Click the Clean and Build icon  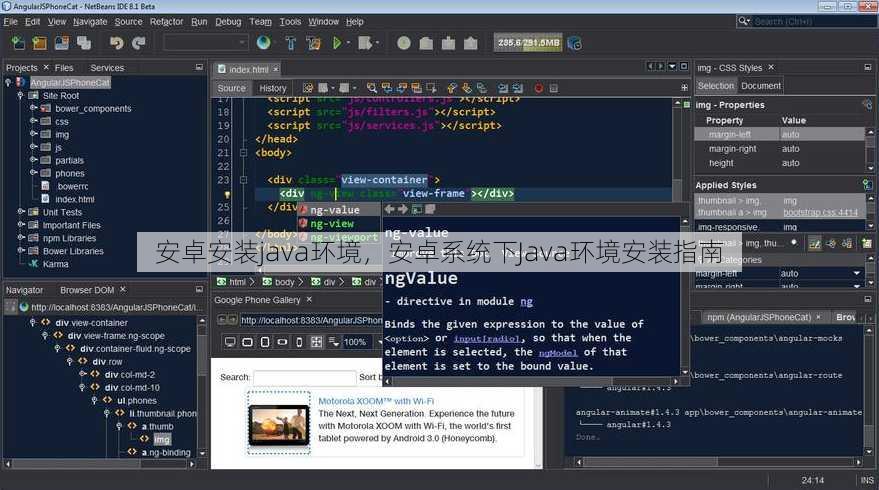pyautogui.click(x=313, y=43)
